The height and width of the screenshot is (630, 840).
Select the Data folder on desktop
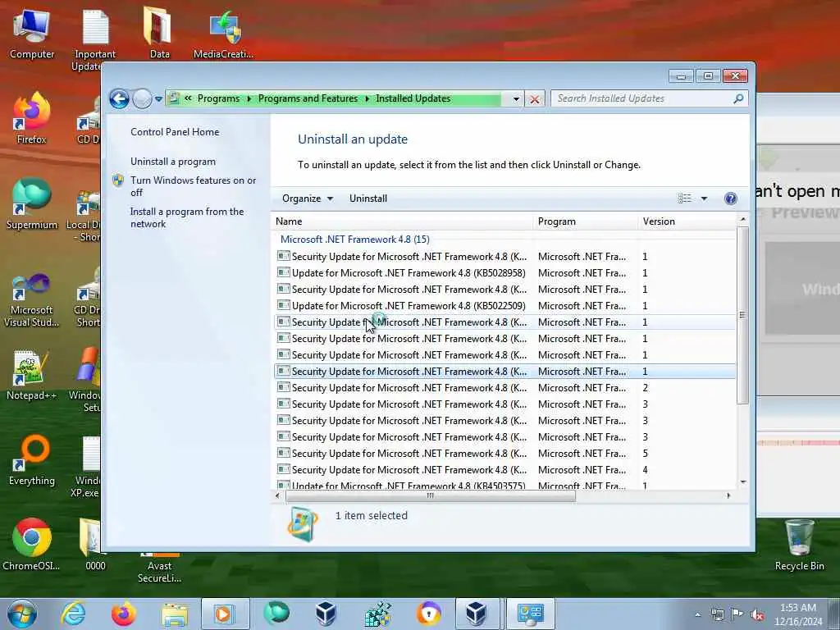[159, 34]
